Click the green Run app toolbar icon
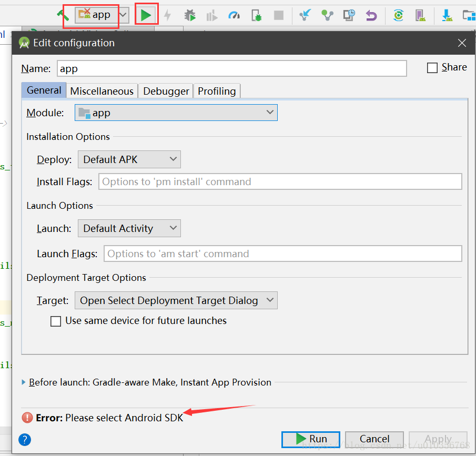Image resolution: width=476 pixels, height=456 pixels. (x=146, y=15)
